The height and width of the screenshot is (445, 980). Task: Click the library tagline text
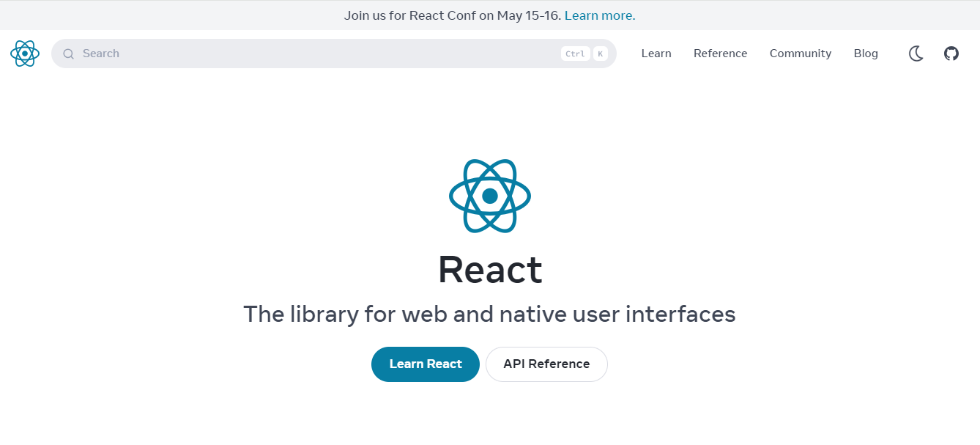pos(489,314)
